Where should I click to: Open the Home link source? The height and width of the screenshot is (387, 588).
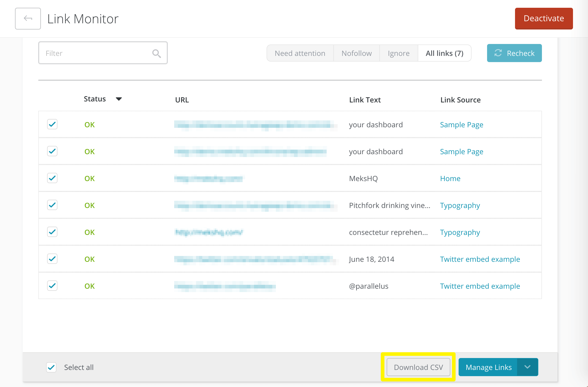(450, 178)
